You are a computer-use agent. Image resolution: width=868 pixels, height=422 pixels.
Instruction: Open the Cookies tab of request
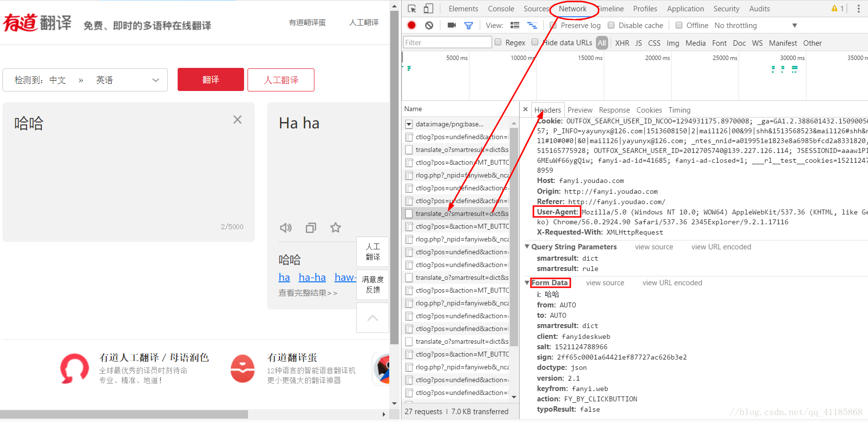coord(649,110)
